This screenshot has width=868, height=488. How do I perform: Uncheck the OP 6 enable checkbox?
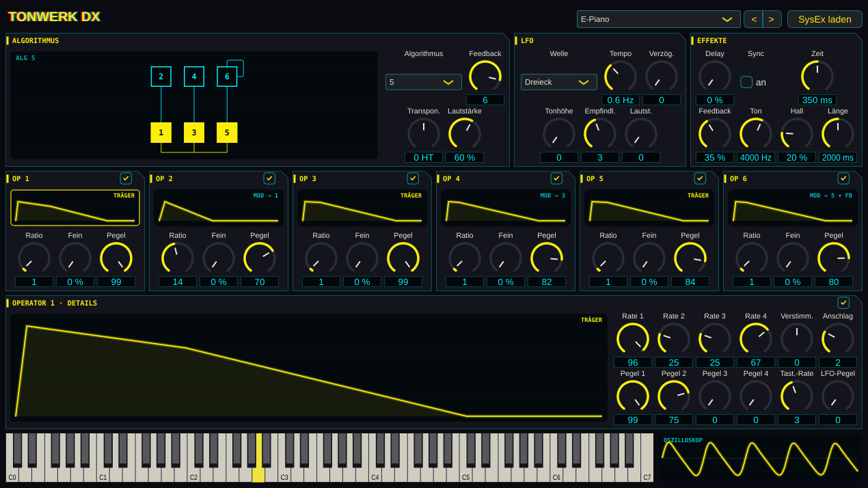pos(843,178)
